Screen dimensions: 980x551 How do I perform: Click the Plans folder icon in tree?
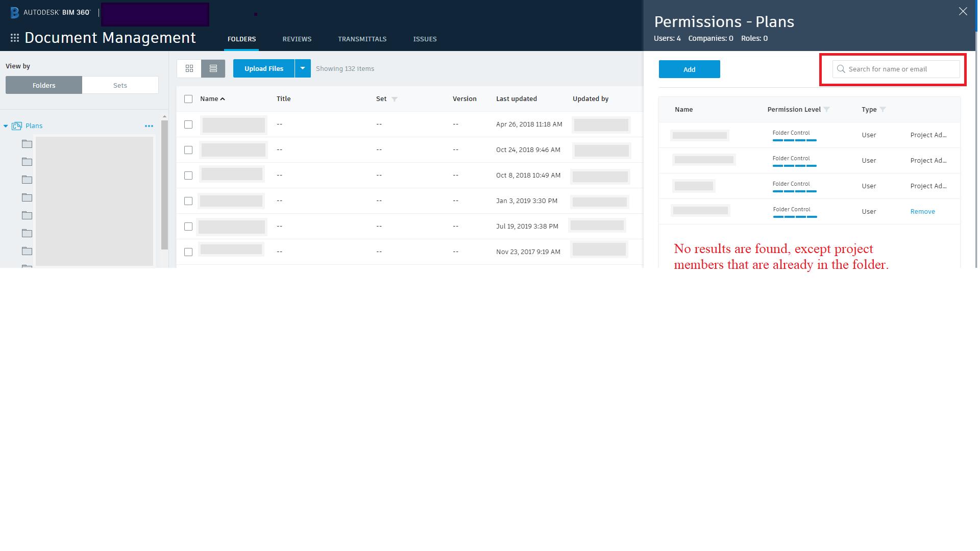pyautogui.click(x=17, y=126)
